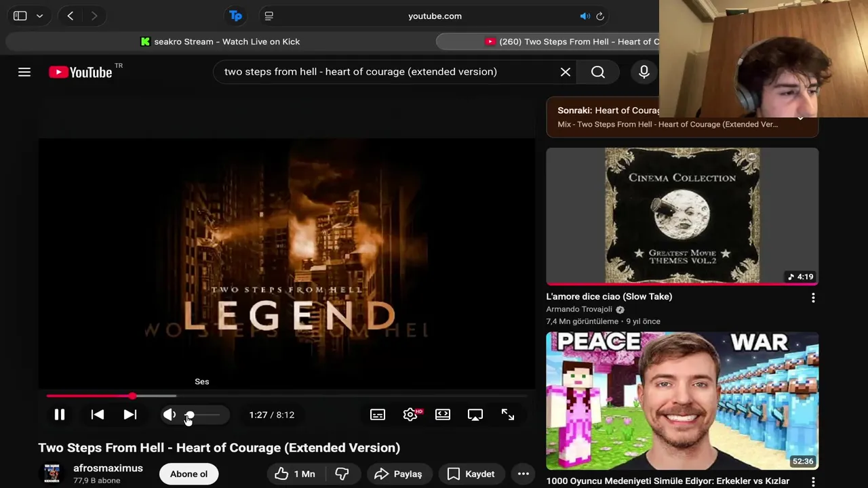The image size is (868, 488).
Task: Reload the page in the browser
Action: 600,16
